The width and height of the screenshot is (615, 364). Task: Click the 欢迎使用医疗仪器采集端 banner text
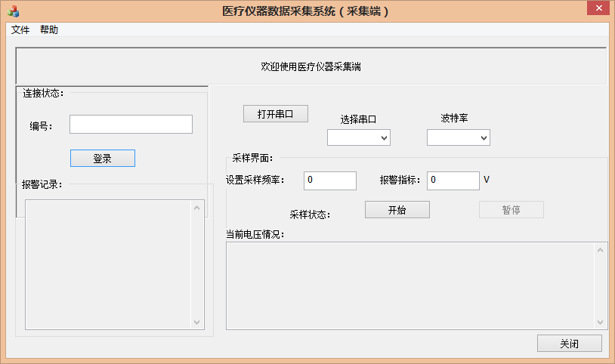(x=311, y=66)
